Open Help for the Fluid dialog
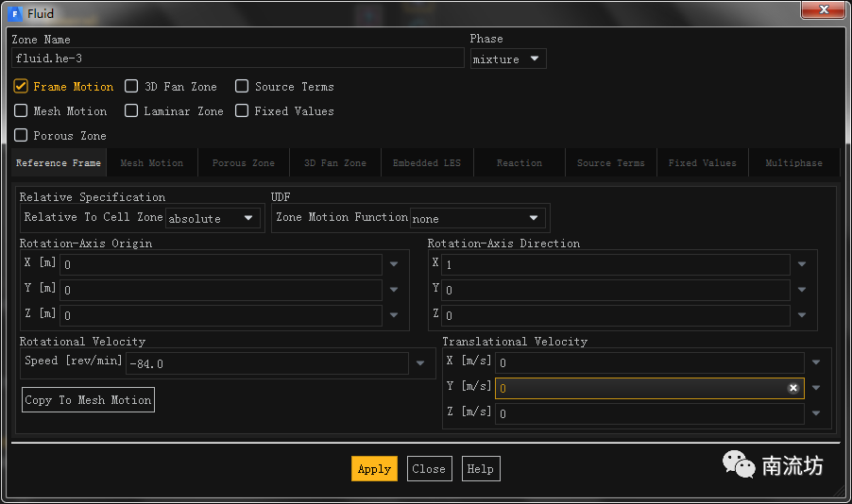Screen dimensions: 852x504 (x=480, y=469)
